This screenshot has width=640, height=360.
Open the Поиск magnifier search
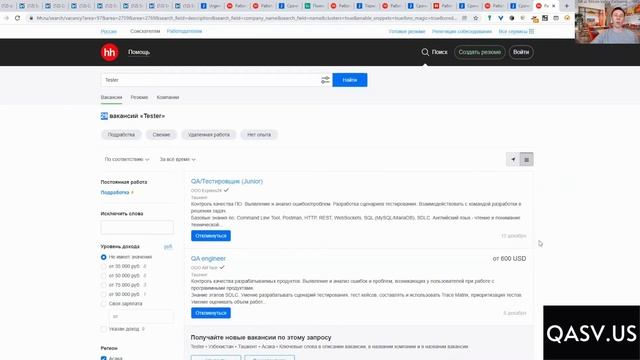coord(434,52)
